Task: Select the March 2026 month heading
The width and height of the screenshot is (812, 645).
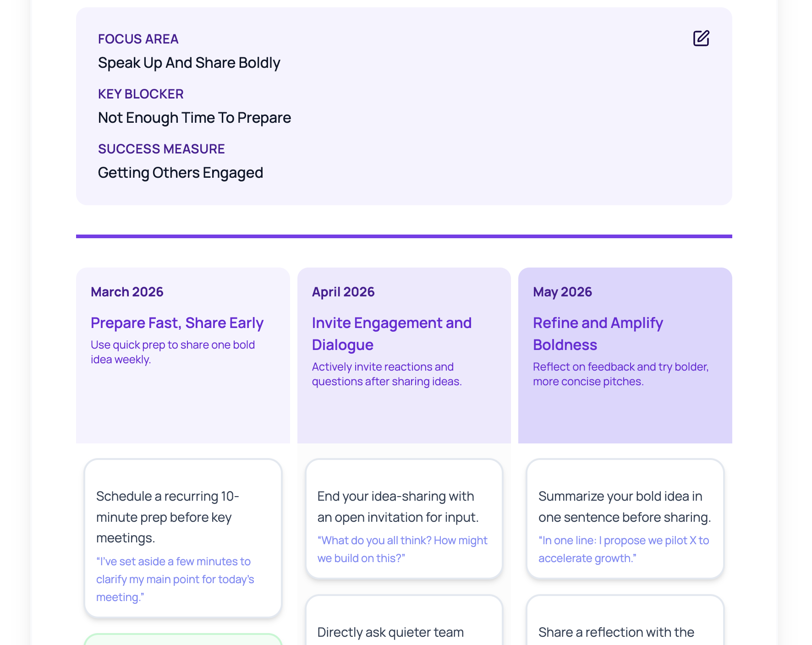Action: click(x=127, y=292)
